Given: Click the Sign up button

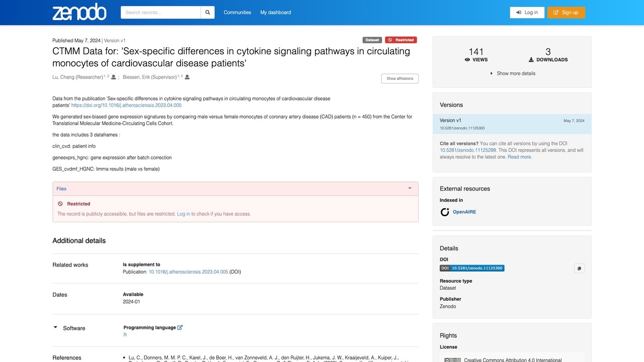Looking at the screenshot, I should (x=566, y=13).
